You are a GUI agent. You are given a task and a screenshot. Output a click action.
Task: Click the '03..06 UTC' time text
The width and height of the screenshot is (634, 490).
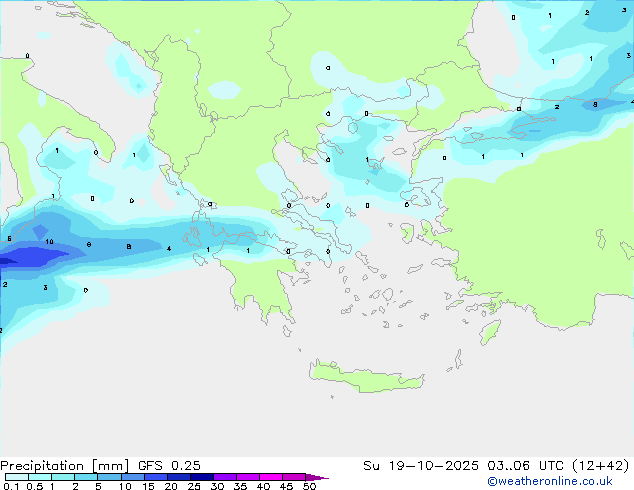coord(525,466)
